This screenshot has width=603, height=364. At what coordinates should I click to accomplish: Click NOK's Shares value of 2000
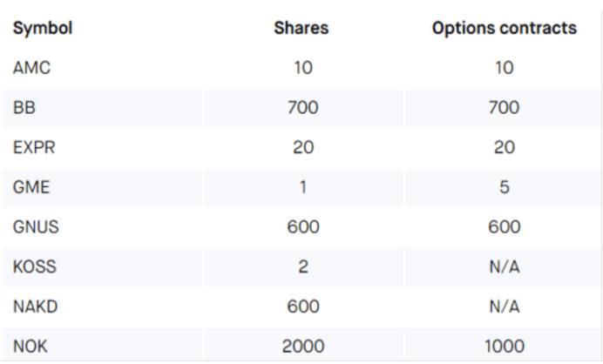[x=302, y=347]
